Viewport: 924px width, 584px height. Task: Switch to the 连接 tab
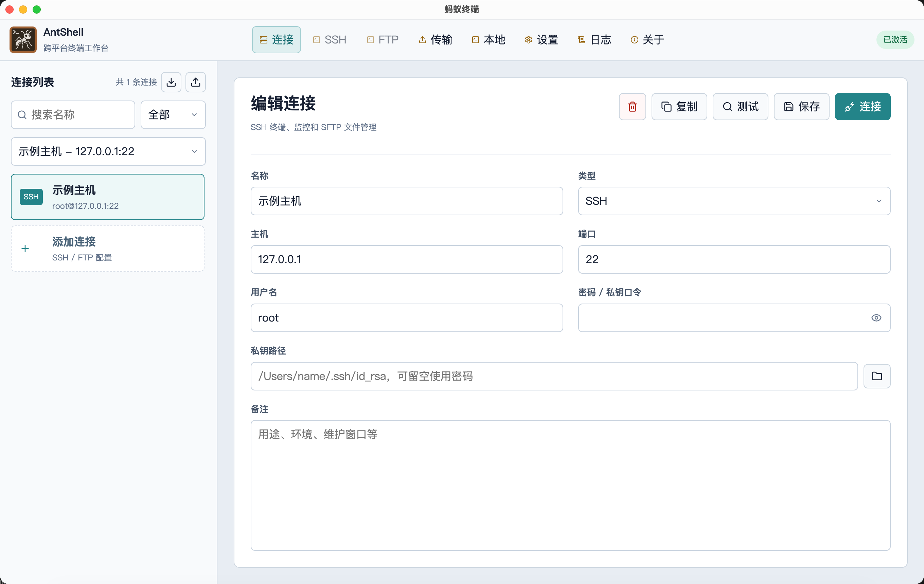pyautogui.click(x=276, y=39)
